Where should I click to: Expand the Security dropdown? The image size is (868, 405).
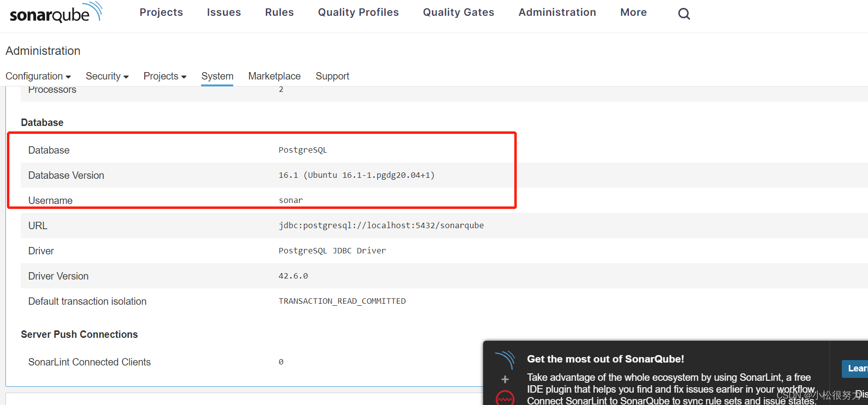click(107, 76)
